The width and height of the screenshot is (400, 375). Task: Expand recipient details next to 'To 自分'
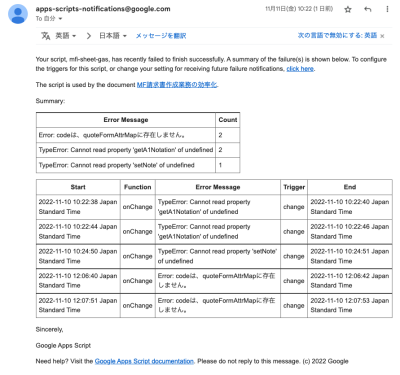tap(60, 19)
